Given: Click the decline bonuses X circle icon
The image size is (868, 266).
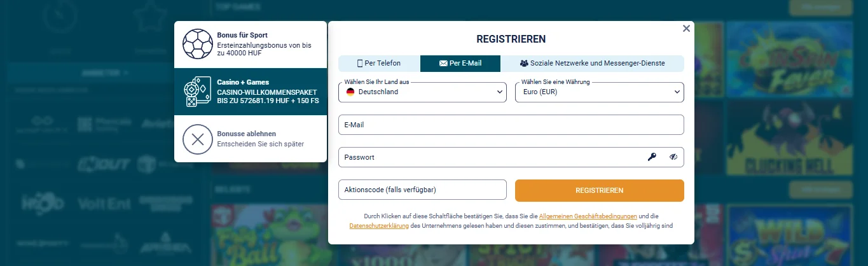Looking at the screenshot, I should pyautogui.click(x=198, y=139).
